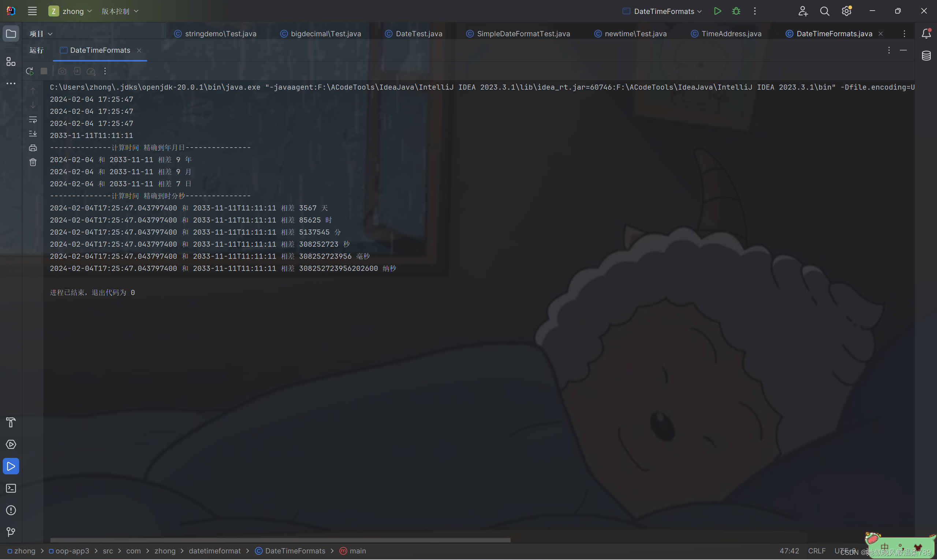
Task: Close the DateTimeFormats run tab
Action: (139, 51)
